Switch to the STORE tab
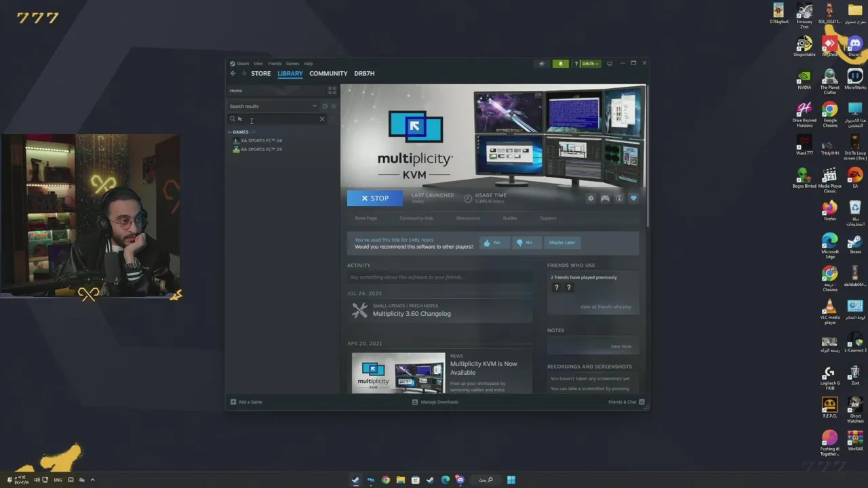The width and height of the screenshot is (868, 488). point(261,73)
